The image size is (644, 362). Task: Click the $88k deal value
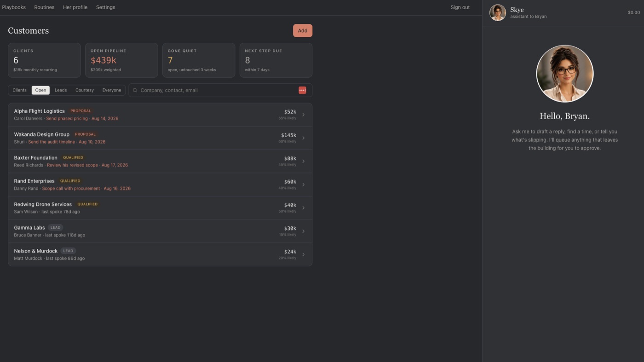(x=290, y=159)
